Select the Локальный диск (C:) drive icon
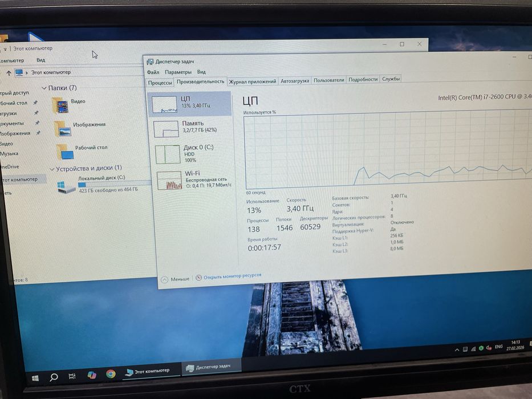532x399 pixels. point(67,186)
